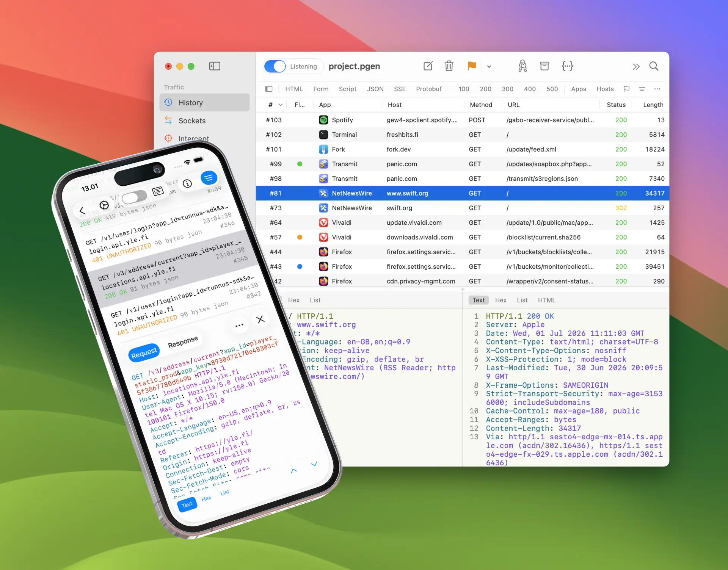Switch request pane to Hex tab
This screenshot has width=728, height=570.
pos(293,300)
